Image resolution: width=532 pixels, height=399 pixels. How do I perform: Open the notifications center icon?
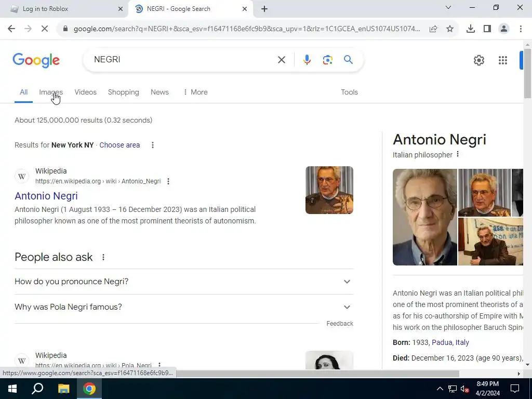coord(515,389)
